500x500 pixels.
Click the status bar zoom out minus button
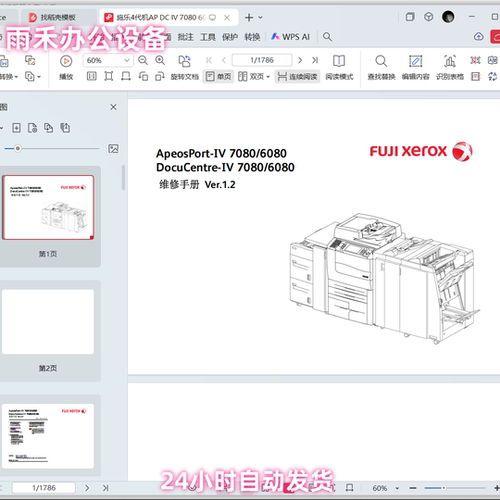(413, 488)
